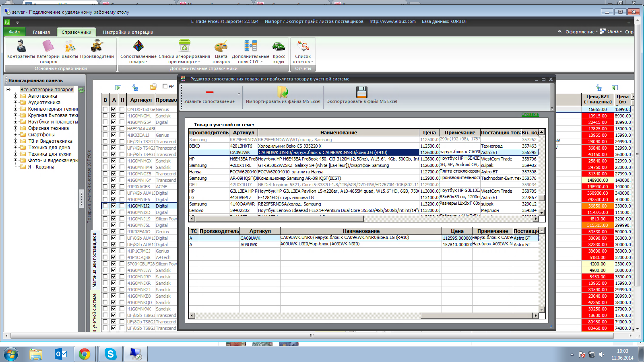Viewport: 644px width, 362px height.
Task: Click the Дополнительные поля СТУС icon
Action: pyautogui.click(x=250, y=46)
